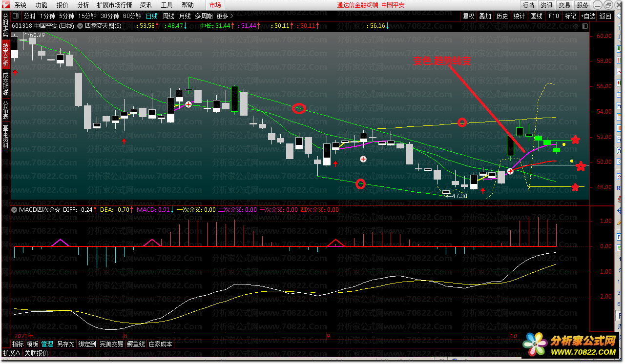Click the 管理 bottom tab

coord(47,344)
